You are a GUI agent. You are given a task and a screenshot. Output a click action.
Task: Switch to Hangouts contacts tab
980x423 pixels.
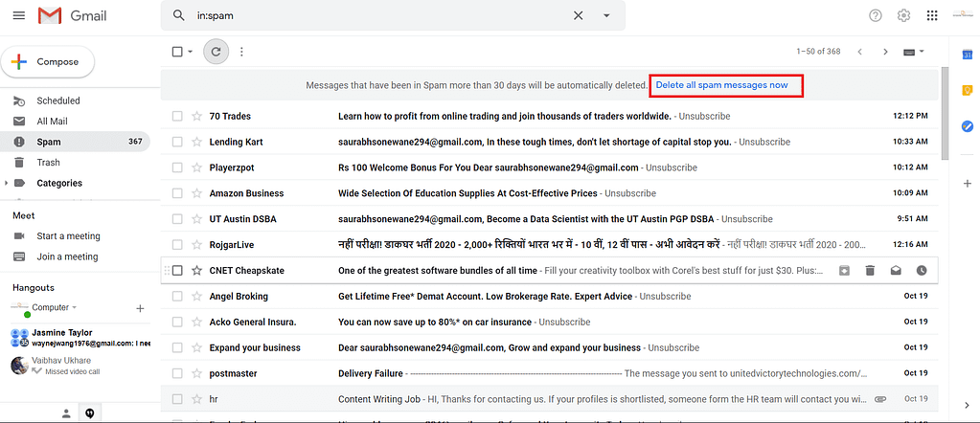click(x=66, y=413)
